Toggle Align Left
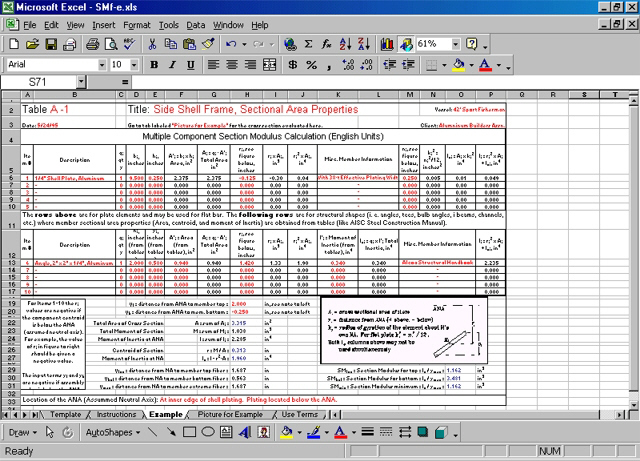The width and height of the screenshot is (640, 461). click(x=213, y=65)
